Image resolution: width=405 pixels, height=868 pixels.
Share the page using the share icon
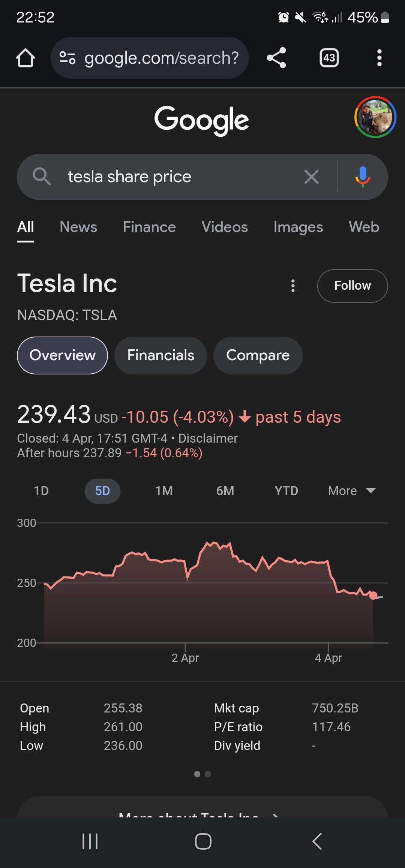pos(276,58)
